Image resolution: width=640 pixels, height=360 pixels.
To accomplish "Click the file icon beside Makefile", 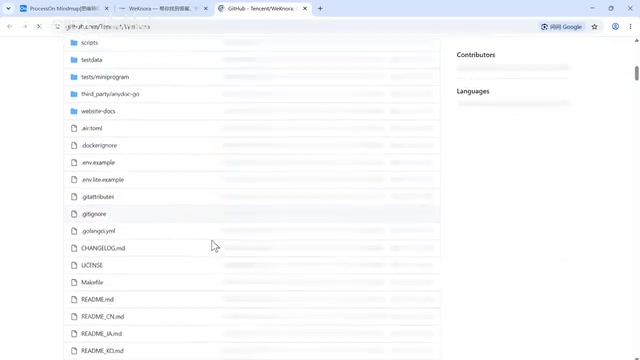I will tap(74, 282).
